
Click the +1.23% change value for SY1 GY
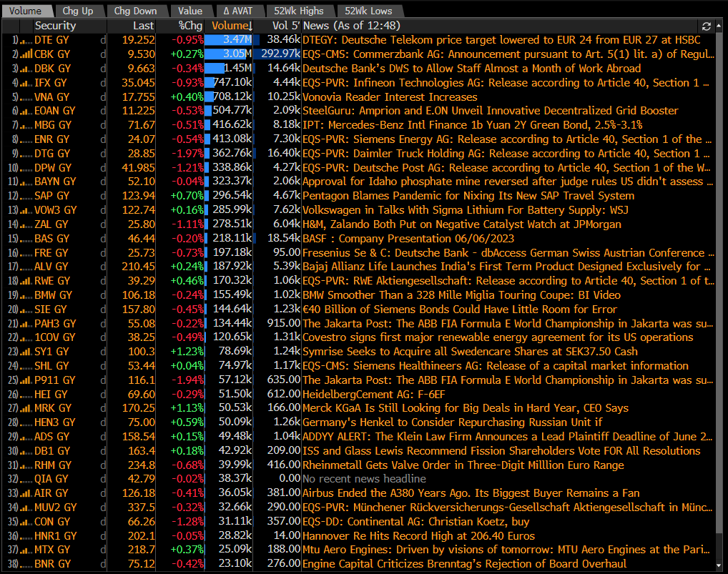pyautogui.click(x=187, y=352)
